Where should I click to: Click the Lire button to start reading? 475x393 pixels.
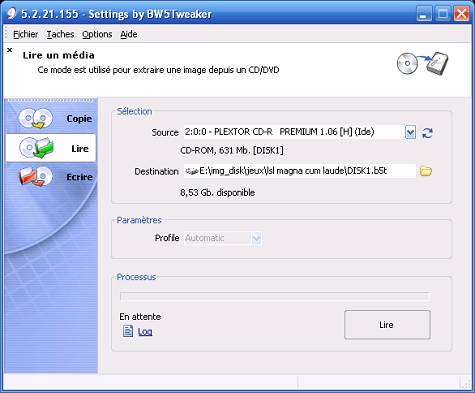pos(387,325)
